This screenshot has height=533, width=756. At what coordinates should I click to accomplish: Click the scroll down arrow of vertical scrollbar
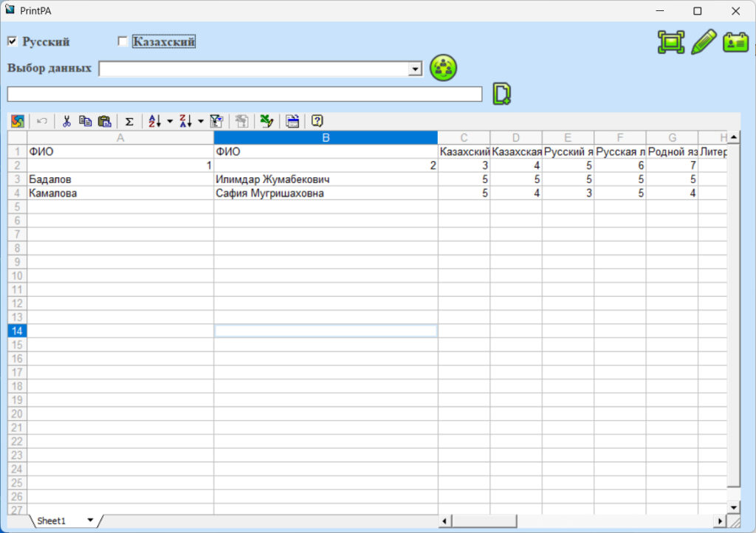click(x=733, y=507)
